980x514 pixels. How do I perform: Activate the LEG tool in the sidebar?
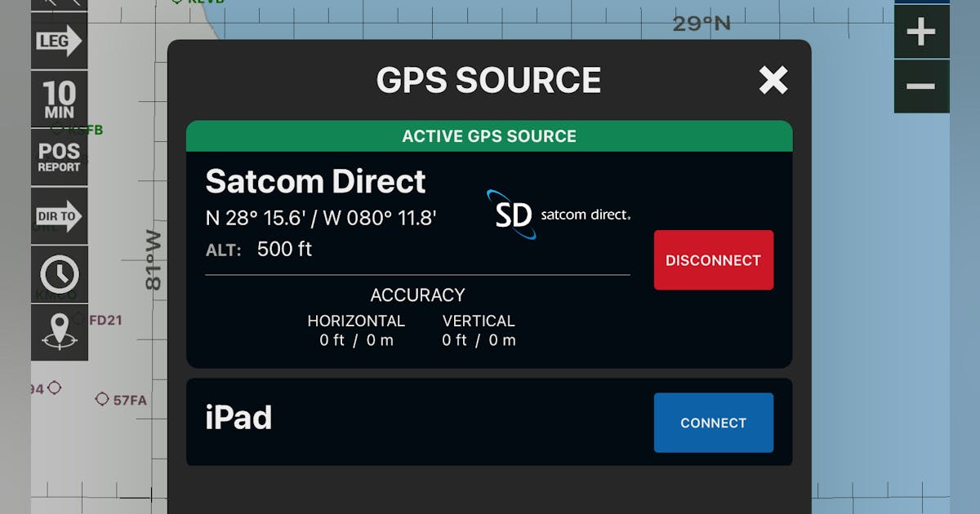tap(58, 39)
